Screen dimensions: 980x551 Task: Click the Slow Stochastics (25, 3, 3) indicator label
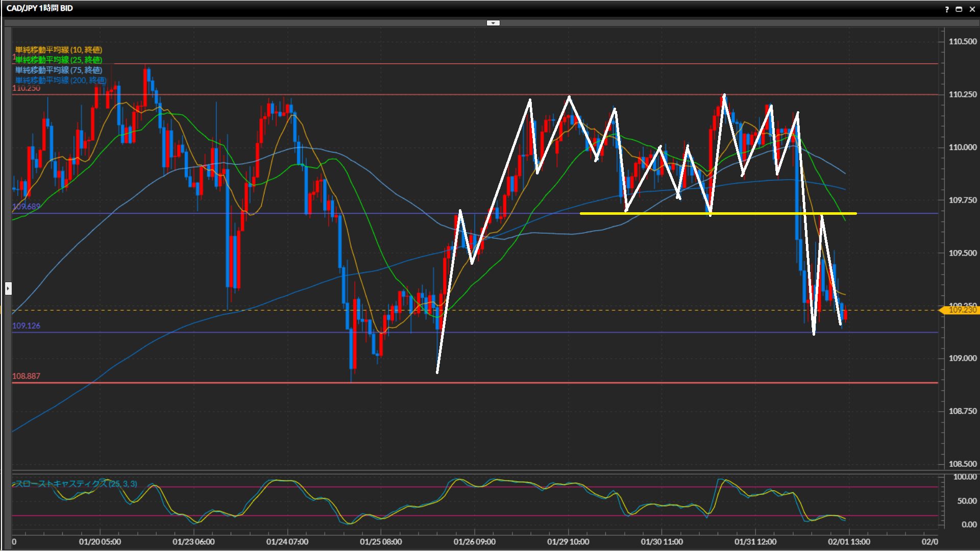[x=77, y=484]
